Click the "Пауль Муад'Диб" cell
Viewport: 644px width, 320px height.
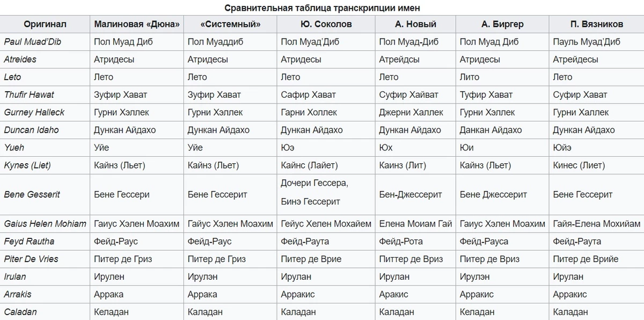pos(587,42)
